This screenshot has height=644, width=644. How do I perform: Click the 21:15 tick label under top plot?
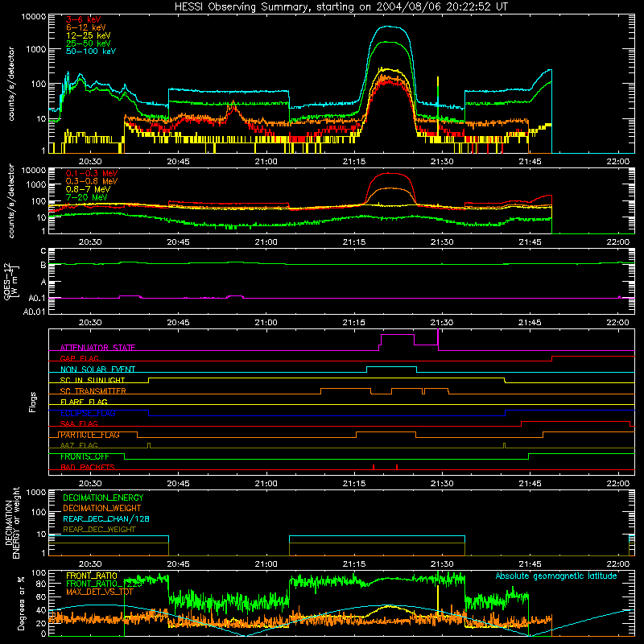tap(353, 162)
